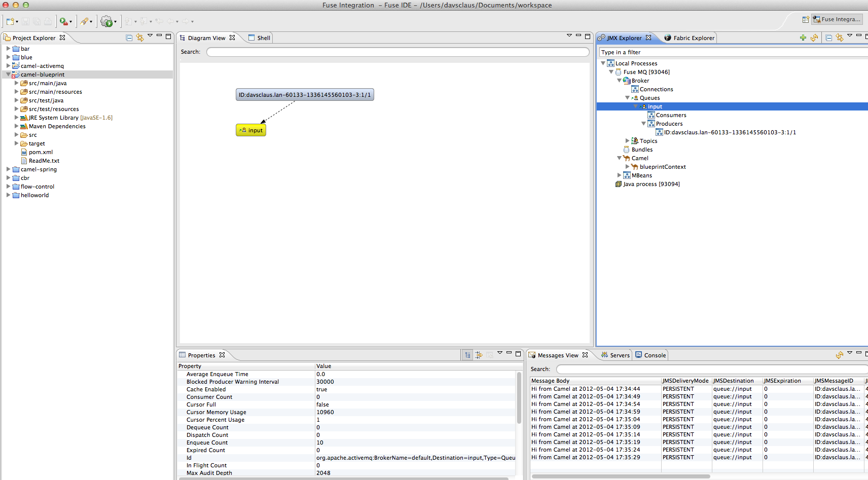Click the gear Run launch icon
The height and width of the screenshot is (480, 868).
(x=106, y=21)
